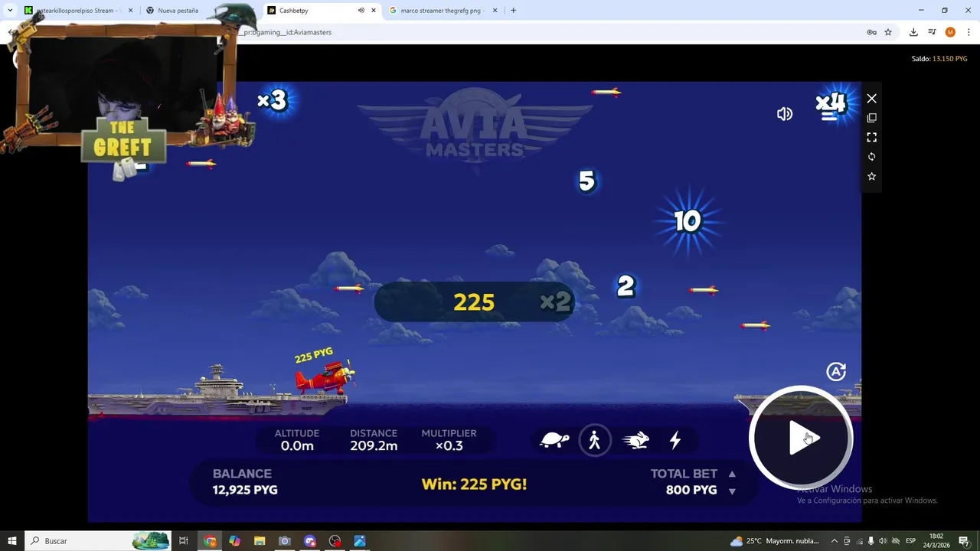Open File Explorer from the taskbar
This screenshot has height=551, width=980.
coord(260,541)
